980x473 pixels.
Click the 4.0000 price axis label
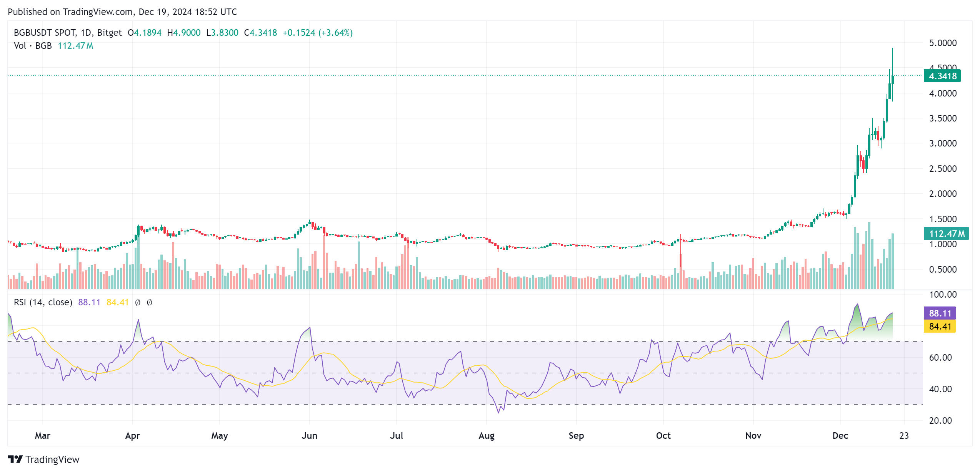click(943, 93)
